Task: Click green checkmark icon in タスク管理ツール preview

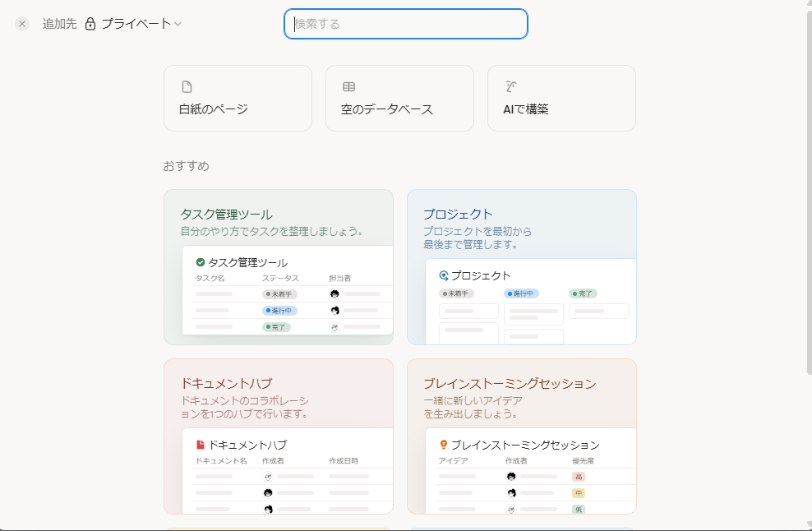Action: (200, 262)
